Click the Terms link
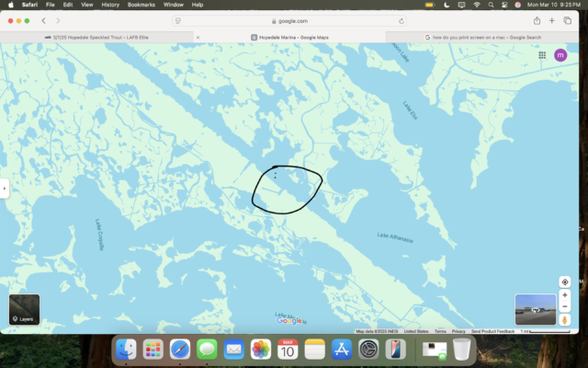588x368 pixels. tap(440, 331)
